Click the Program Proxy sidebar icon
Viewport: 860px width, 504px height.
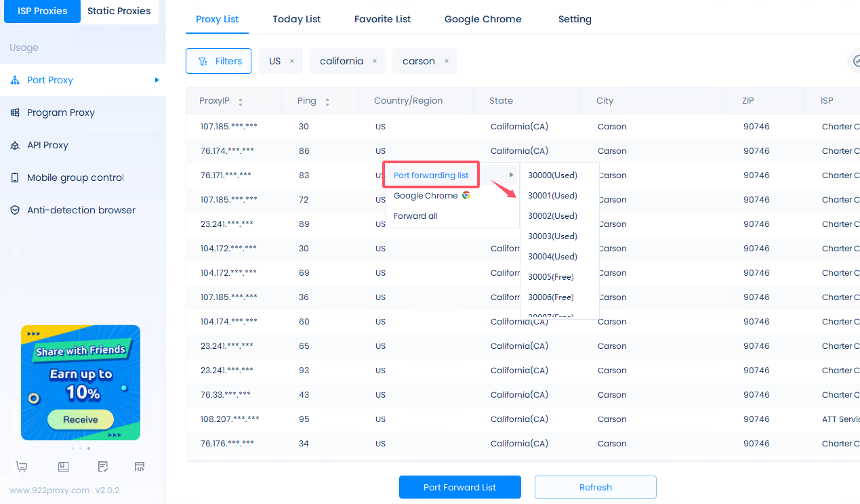15,112
